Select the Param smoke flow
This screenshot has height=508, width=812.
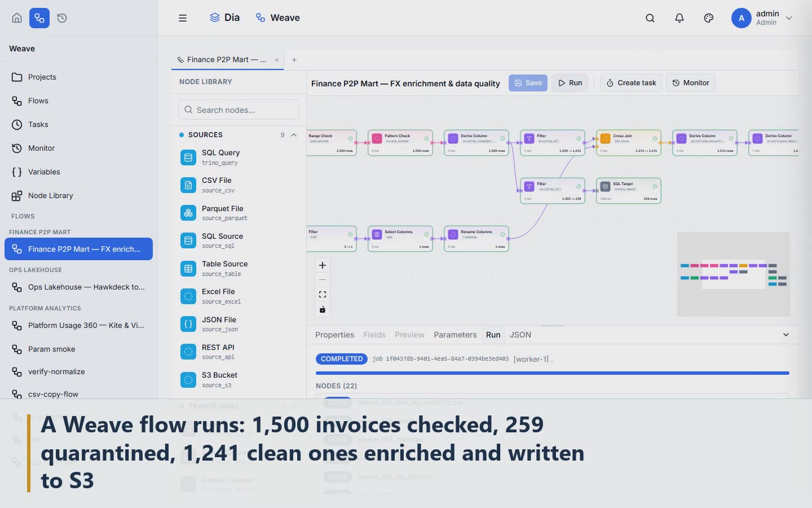(x=78, y=349)
